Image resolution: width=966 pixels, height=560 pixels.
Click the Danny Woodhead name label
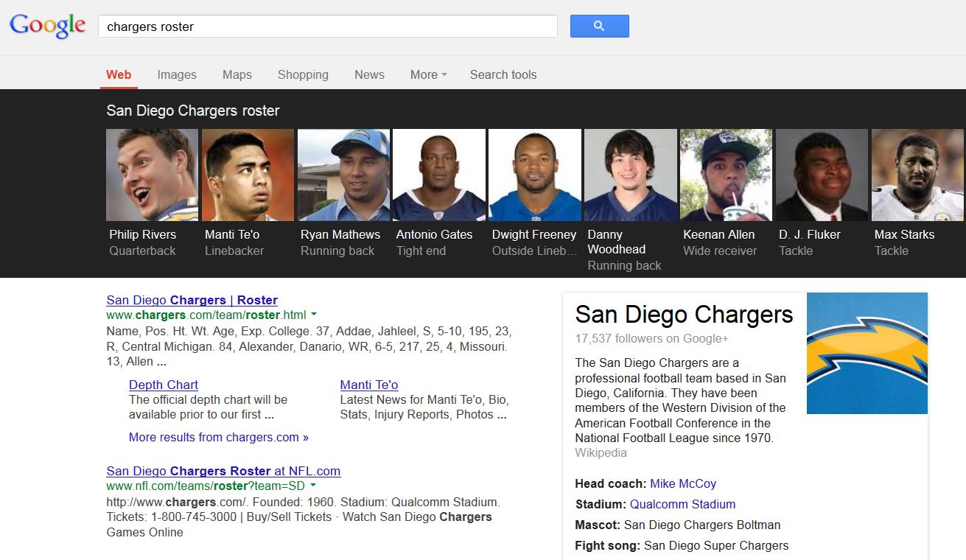[x=617, y=242]
